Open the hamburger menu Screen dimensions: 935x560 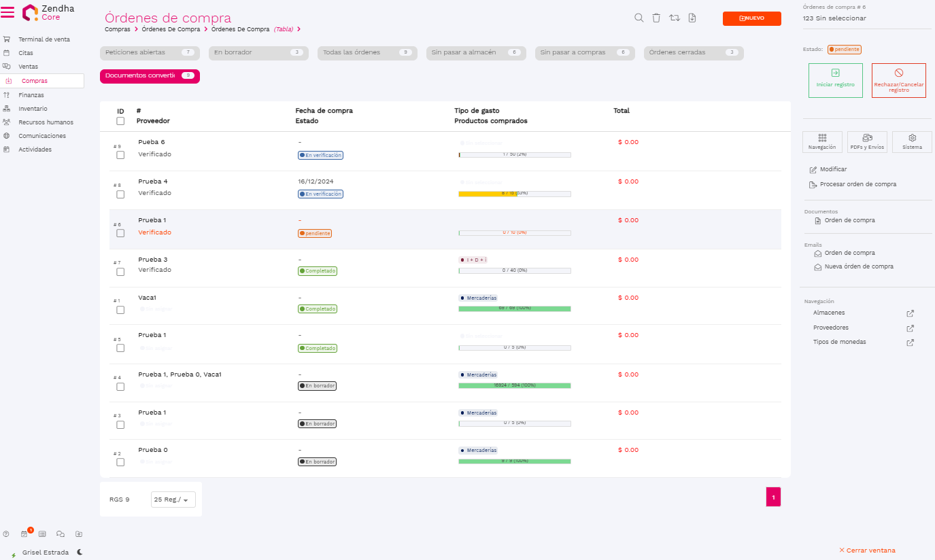(8, 12)
